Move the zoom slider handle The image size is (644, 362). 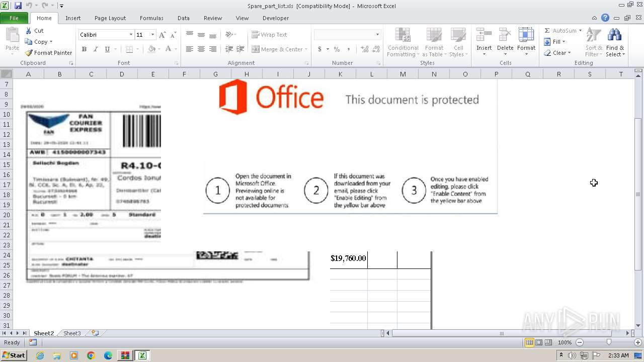coord(608,342)
